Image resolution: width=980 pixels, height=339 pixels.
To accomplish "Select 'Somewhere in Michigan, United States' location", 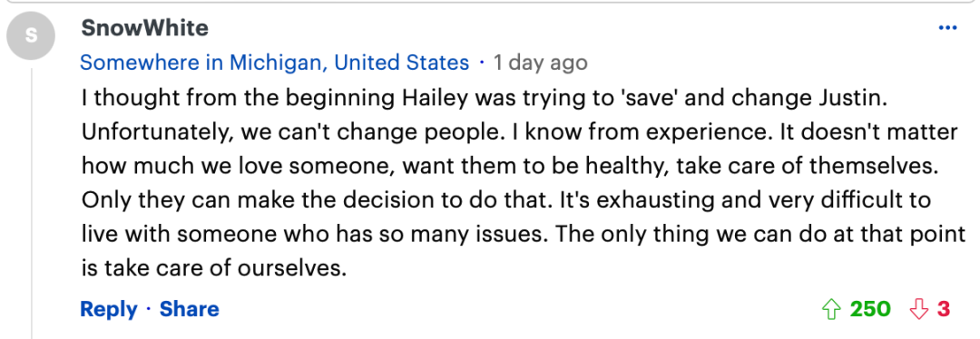I will [274, 63].
